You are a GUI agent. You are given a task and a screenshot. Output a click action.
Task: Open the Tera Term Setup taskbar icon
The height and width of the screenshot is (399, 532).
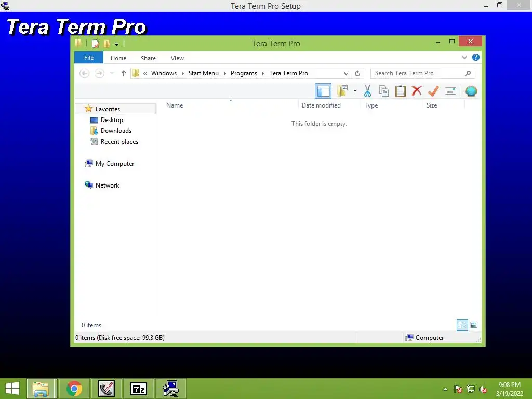coord(170,389)
